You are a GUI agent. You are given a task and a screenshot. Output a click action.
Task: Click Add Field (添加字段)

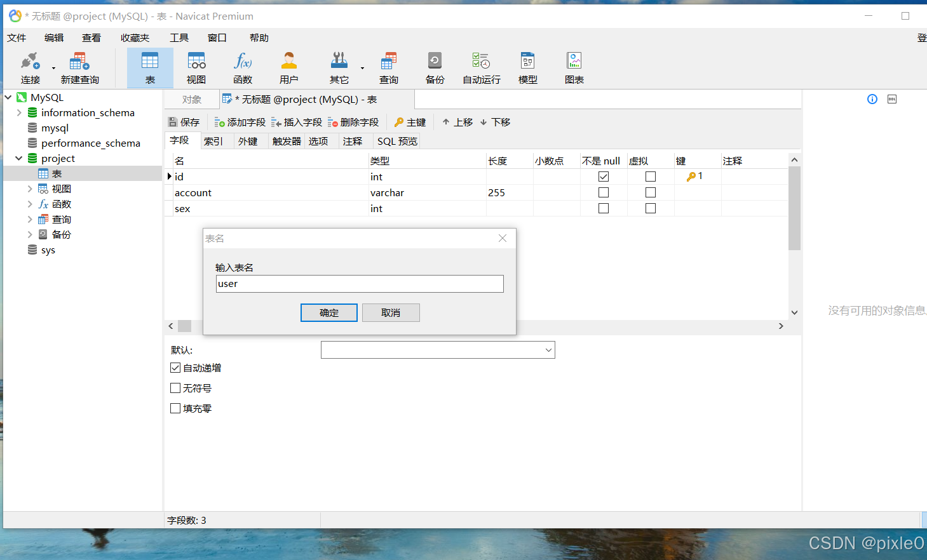tap(240, 122)
